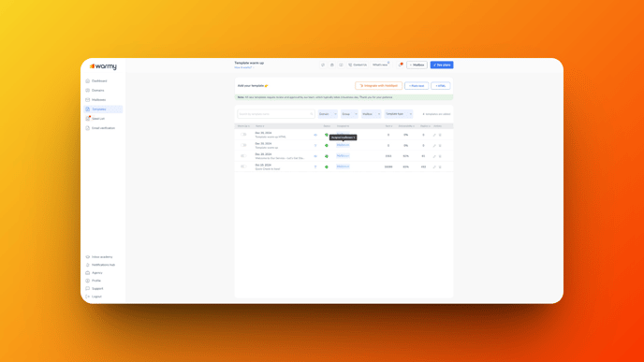This screenshot has width=644, height=362.
Task: Expand the Group filter dropdown
Action: [x=349, y=114]
